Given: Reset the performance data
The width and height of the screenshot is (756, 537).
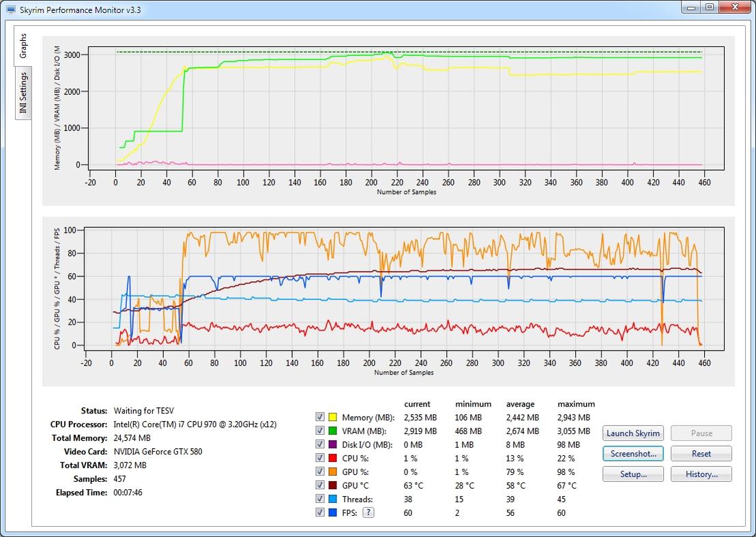Looking at the screenshot, I should pos(701,453).
